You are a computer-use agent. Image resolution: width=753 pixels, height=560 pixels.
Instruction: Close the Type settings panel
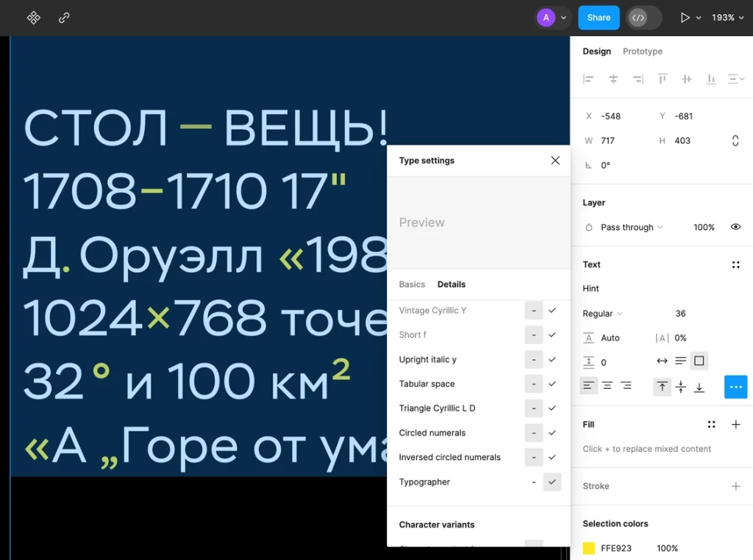coord(555,160)
